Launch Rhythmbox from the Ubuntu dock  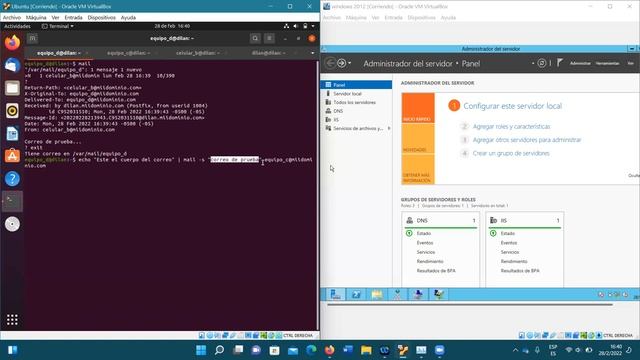pyautogui.click(x=12, y=111)
